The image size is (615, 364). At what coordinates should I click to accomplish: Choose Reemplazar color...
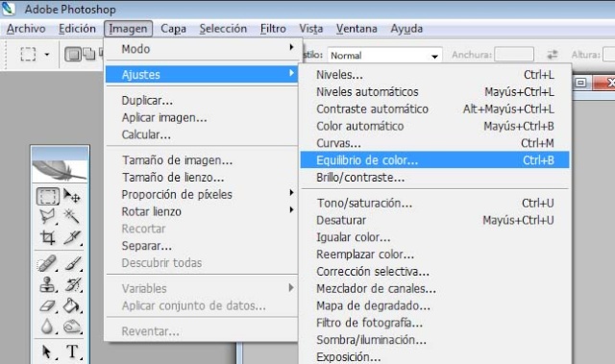[434, 255]
